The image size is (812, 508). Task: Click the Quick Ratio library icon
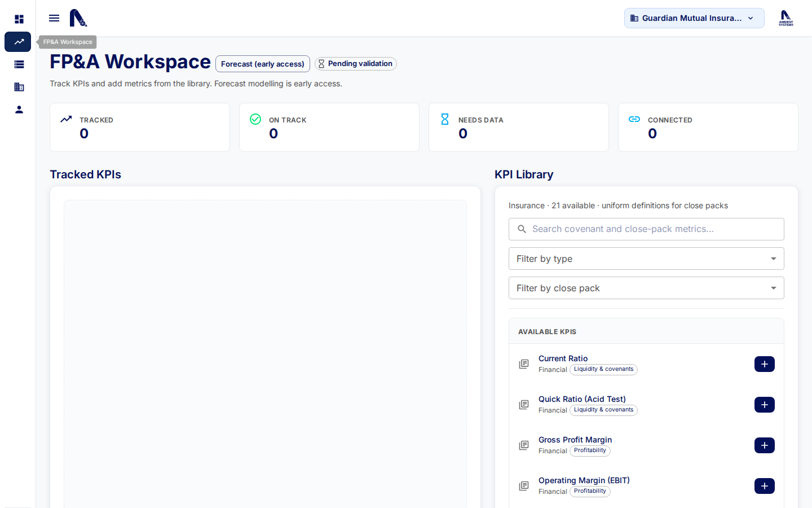click(524, 405)
